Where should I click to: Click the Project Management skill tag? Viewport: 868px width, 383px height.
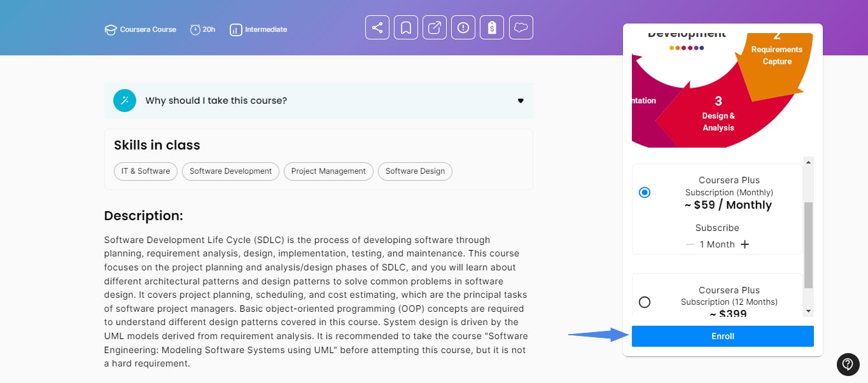click(328, 171)
